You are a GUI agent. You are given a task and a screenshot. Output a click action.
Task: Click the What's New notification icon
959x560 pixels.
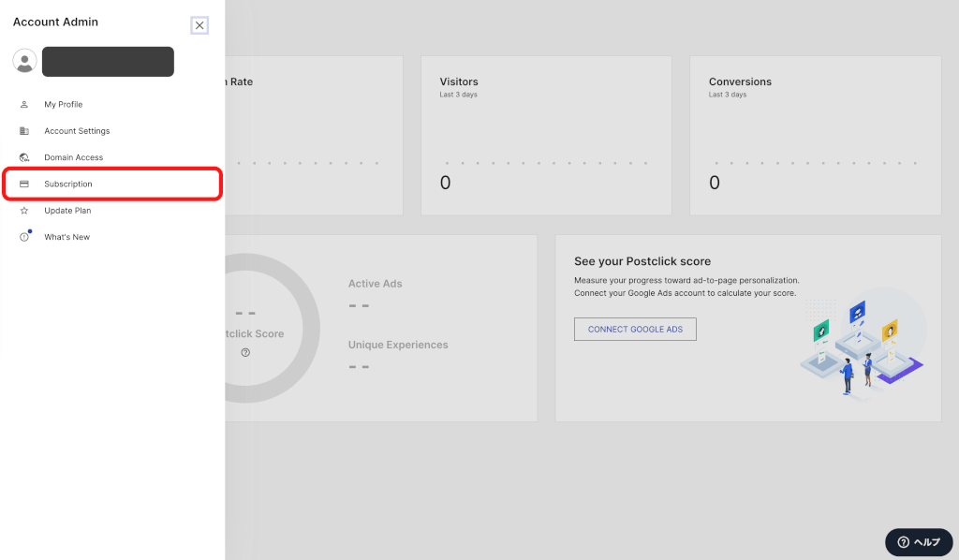24,237
